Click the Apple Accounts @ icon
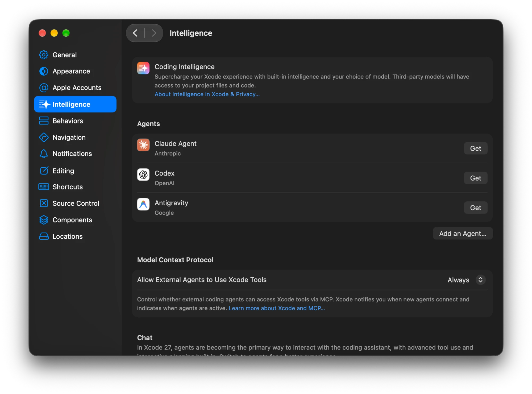 coord(44,88)
